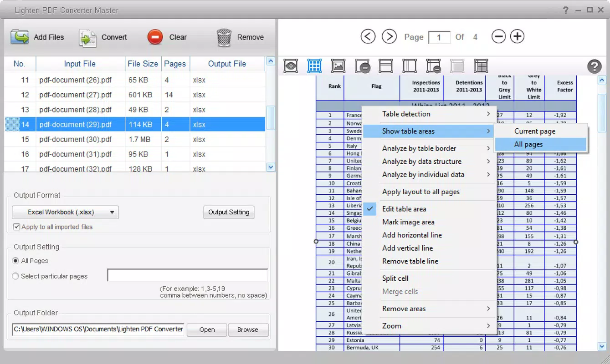Sort by the Input File column header
This screenshot has height=364, width=610.
80,64
